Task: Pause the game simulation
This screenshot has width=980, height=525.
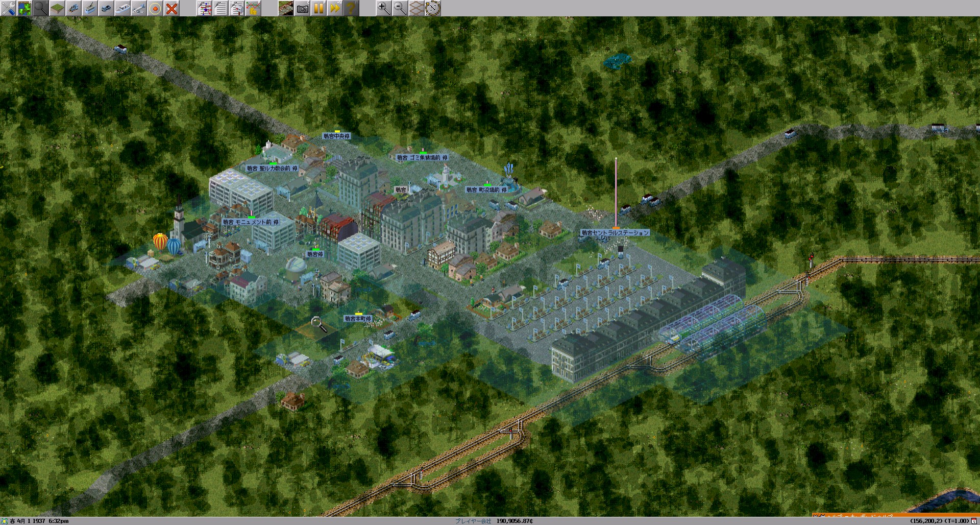Action: click(318, 8)
